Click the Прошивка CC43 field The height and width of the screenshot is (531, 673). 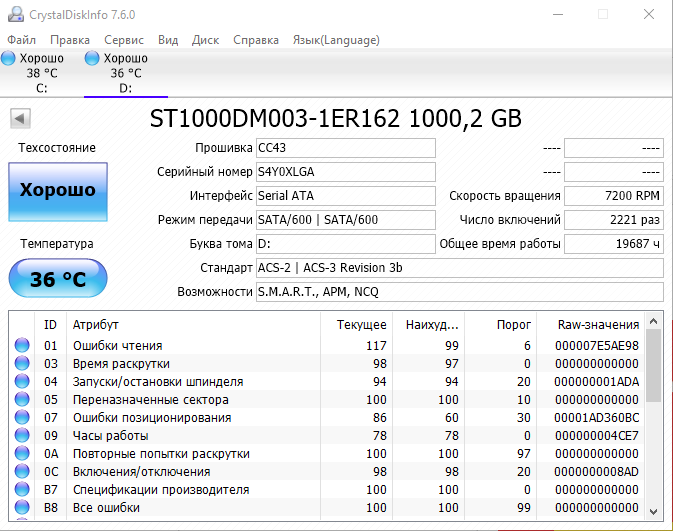click(345, 148)
